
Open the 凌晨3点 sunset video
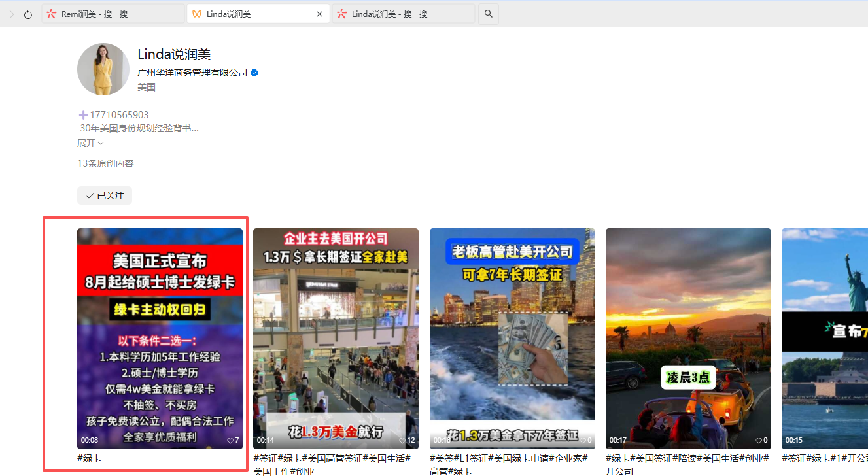pos(688,338)
